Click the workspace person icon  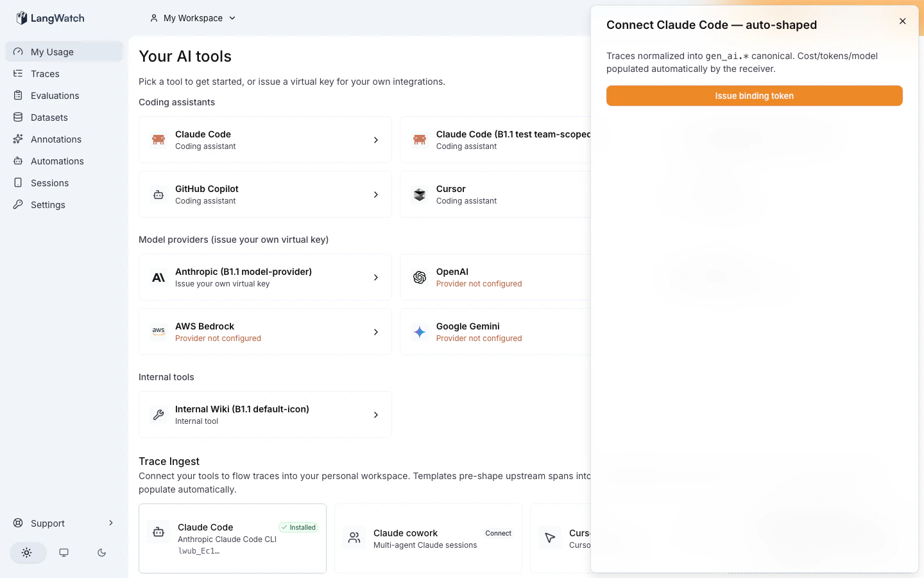[x=154, y=18]
